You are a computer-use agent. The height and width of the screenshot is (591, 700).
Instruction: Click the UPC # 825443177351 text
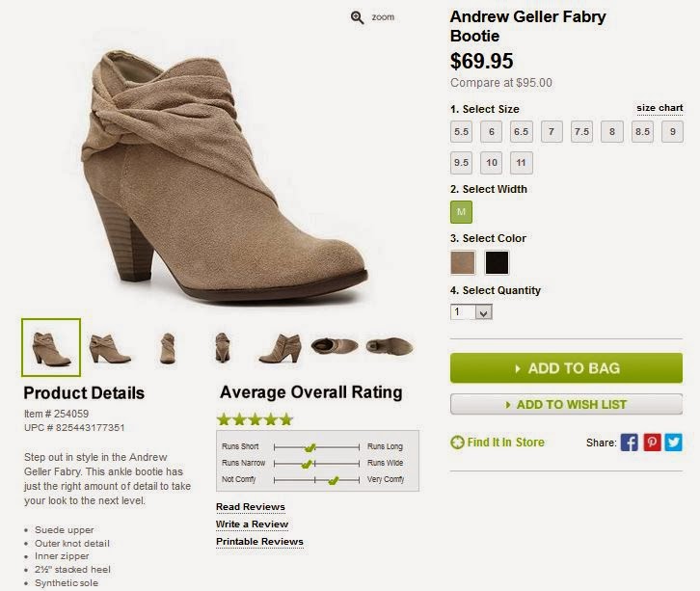(x=74, y=428)
